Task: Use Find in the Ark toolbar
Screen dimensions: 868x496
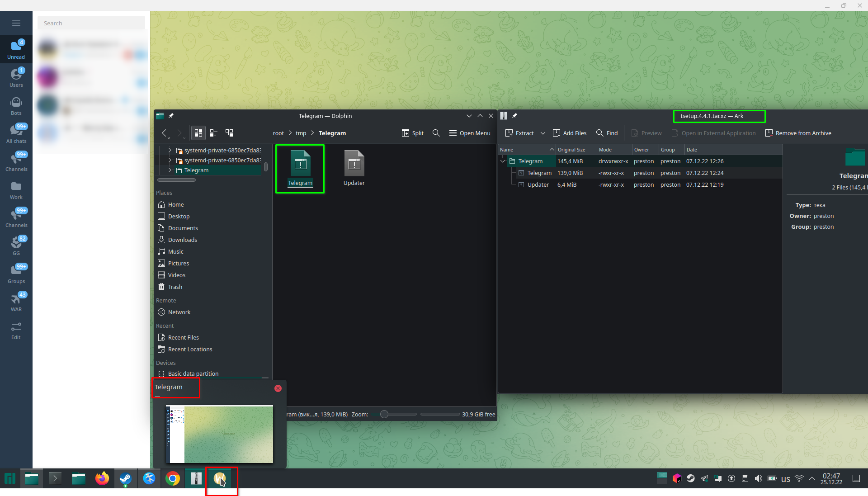Action: pos(607,133)
